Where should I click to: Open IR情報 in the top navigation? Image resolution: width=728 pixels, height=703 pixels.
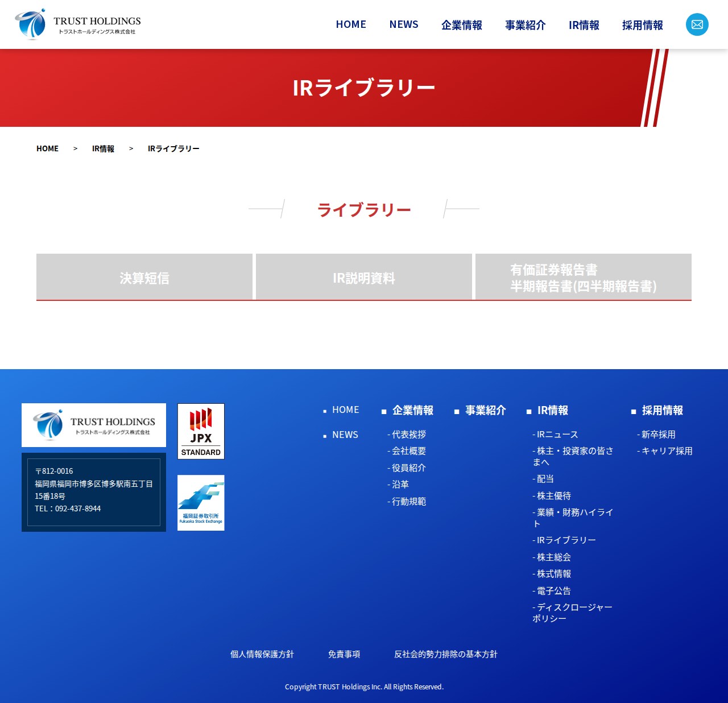coord(584,25)
